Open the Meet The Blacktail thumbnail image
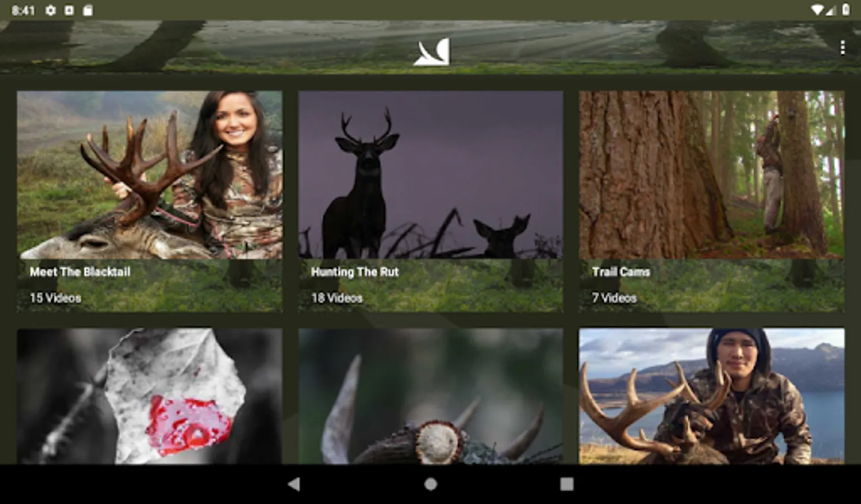The width and height of the screenshot is (861, 504). pyautogui.click(x=150, y=175)
